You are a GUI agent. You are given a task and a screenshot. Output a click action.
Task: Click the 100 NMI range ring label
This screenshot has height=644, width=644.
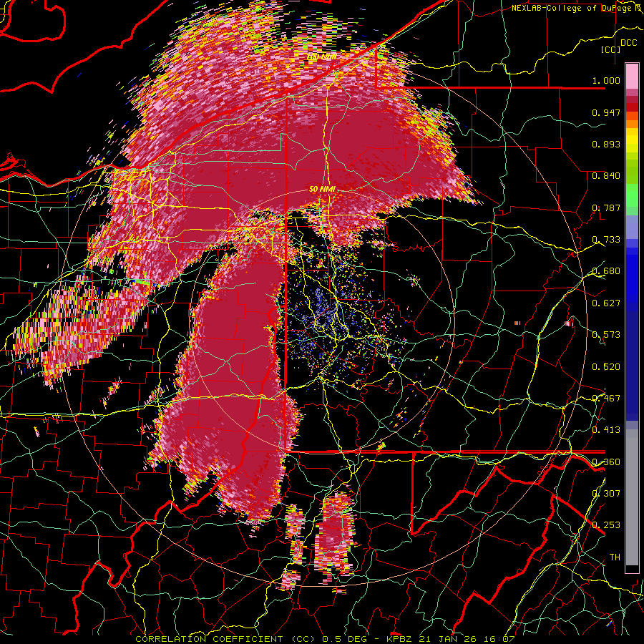coord(321,57)
